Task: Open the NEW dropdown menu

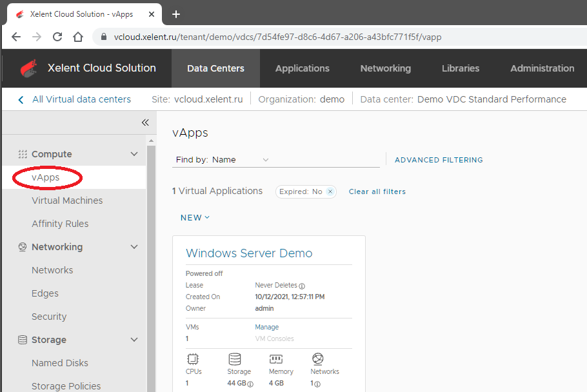Action: 195,218
